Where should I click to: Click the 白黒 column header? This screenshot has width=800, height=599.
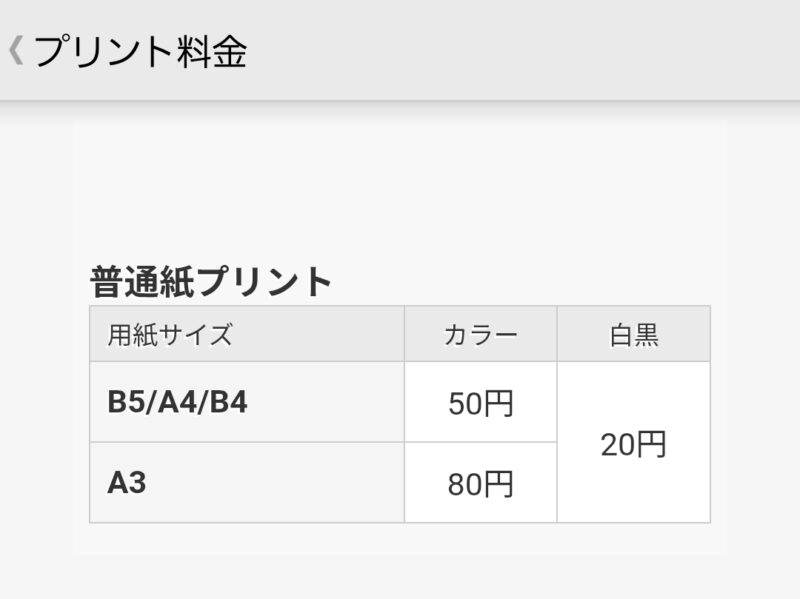click(633, 335)
